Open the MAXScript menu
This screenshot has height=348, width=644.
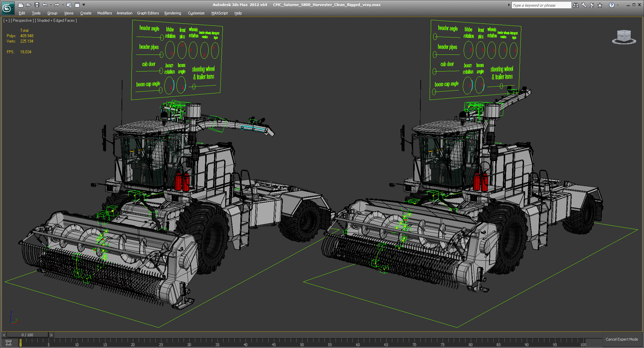pyautogui.click(x=220, y=13)
